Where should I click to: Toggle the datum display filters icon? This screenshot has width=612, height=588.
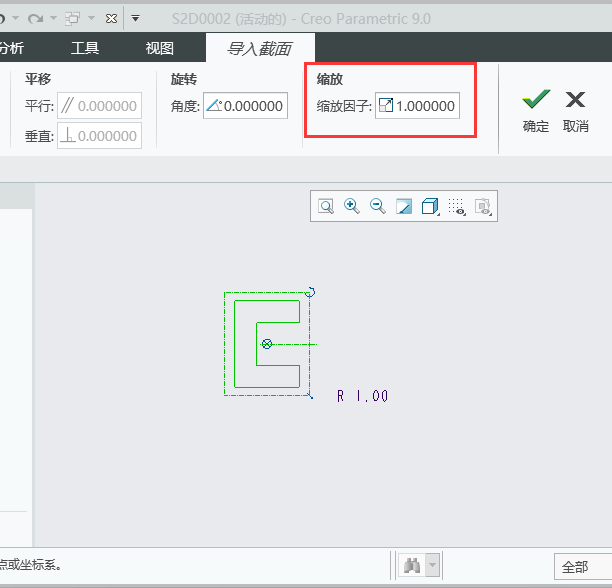(x=483, y=206)
